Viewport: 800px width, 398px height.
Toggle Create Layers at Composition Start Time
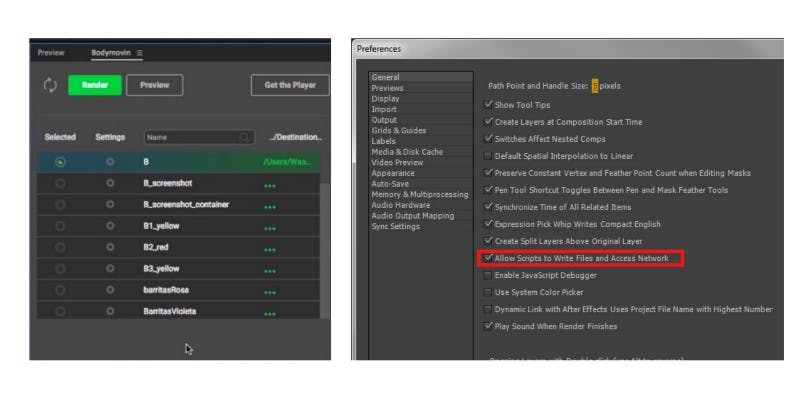(x=488, y=122)
